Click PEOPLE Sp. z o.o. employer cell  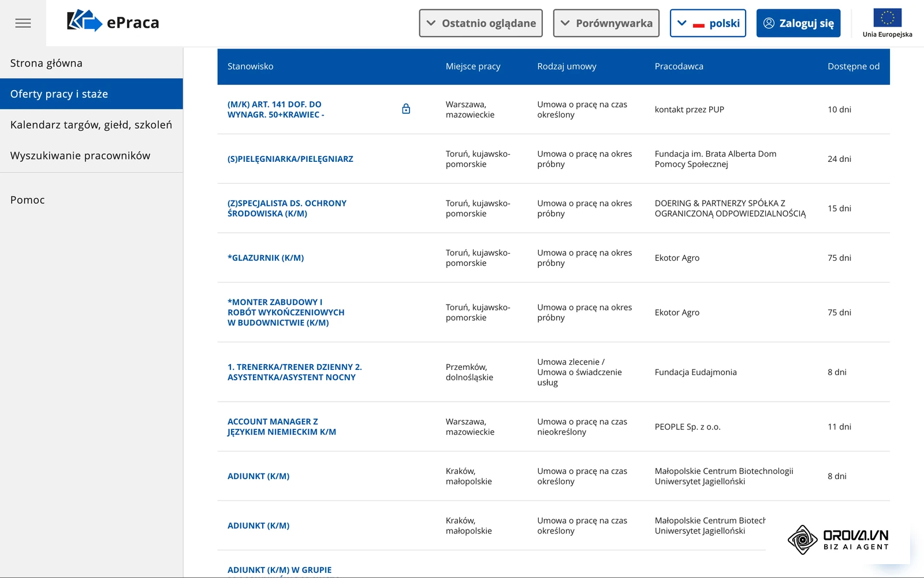click(688, 427)
